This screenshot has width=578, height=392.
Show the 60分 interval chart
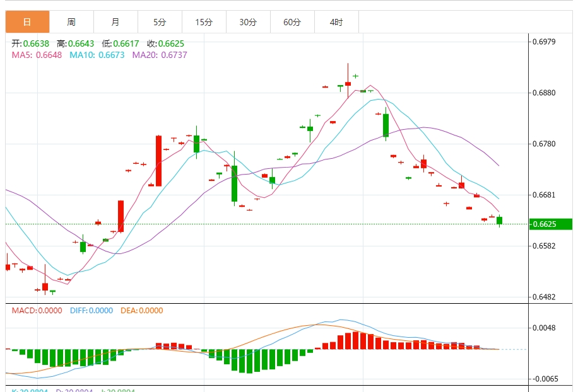[x=292, y=22]
